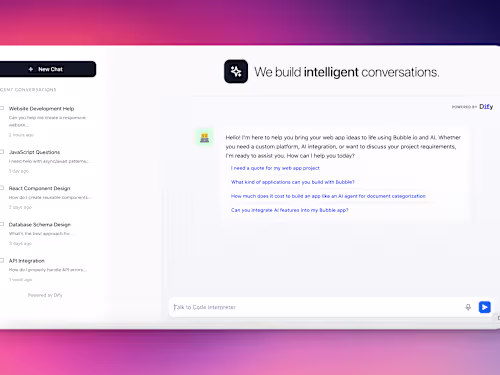Click the blue send message arrow button
This screenshot has height=375, width=500.
coord(484,307)
